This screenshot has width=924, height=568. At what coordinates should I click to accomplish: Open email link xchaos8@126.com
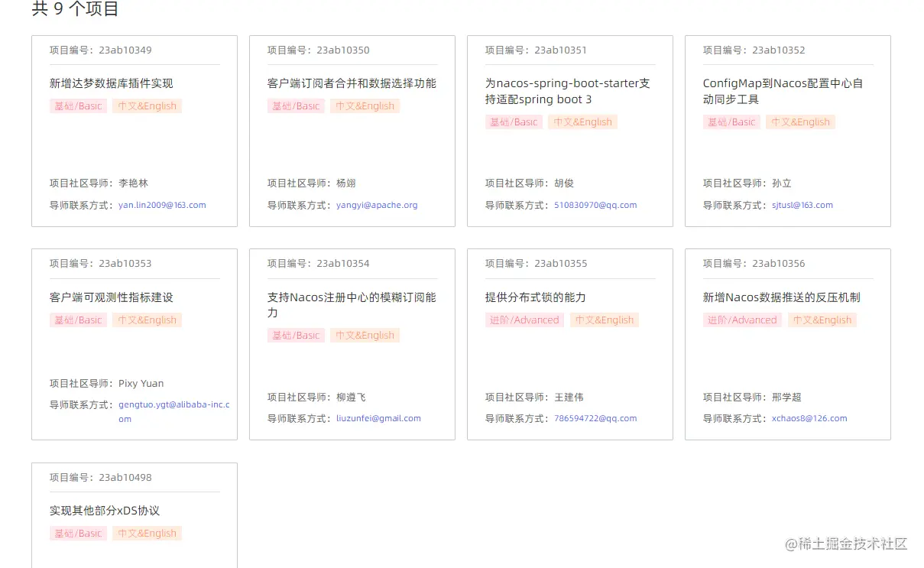pos(809,418)
